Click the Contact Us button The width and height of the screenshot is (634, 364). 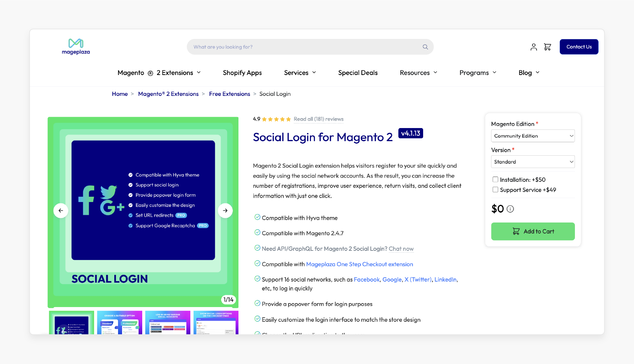pyautogui.click(x=579, y=47)
